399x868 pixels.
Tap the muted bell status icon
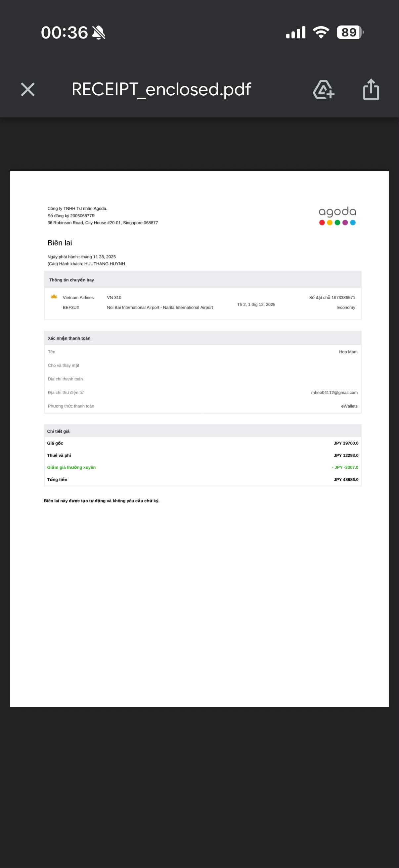[99, 33]
